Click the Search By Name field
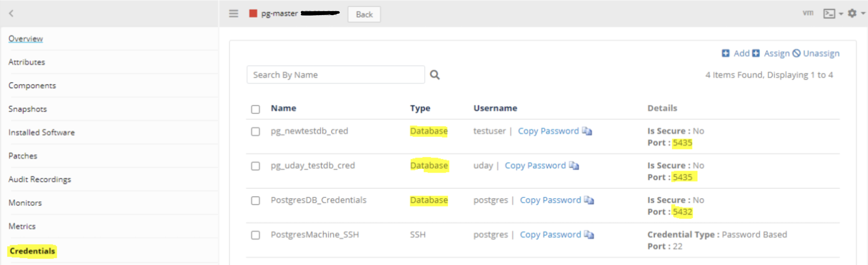 coord(336,75)
